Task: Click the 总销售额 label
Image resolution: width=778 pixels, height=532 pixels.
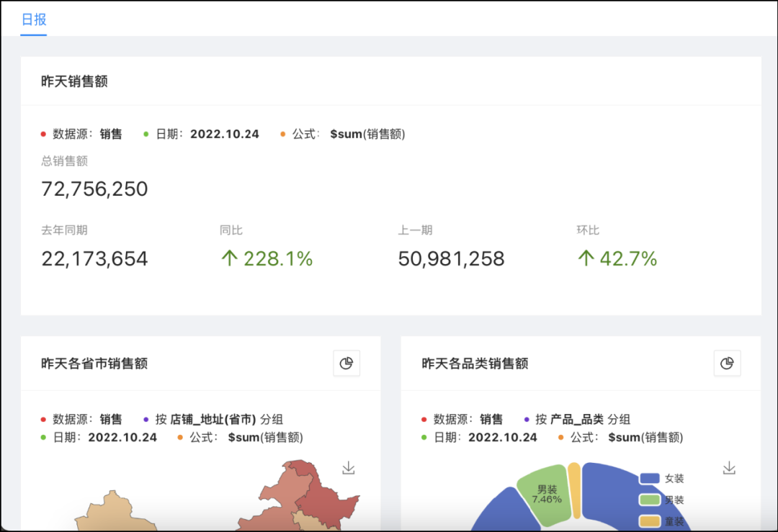Action: coord(65,161)
